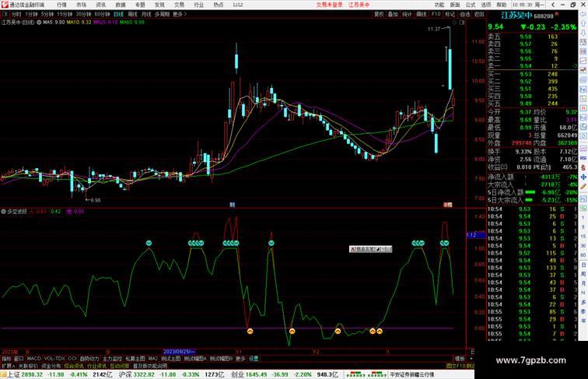
Task: Click the highlighted 2023/09/25 date marker
Action: pos(179,352)
